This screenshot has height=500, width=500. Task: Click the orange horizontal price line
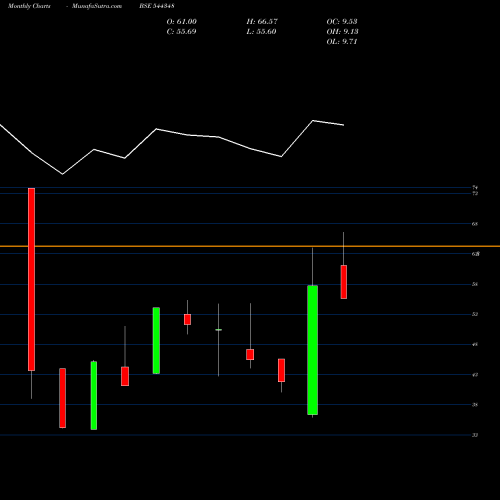click(250, 246)
